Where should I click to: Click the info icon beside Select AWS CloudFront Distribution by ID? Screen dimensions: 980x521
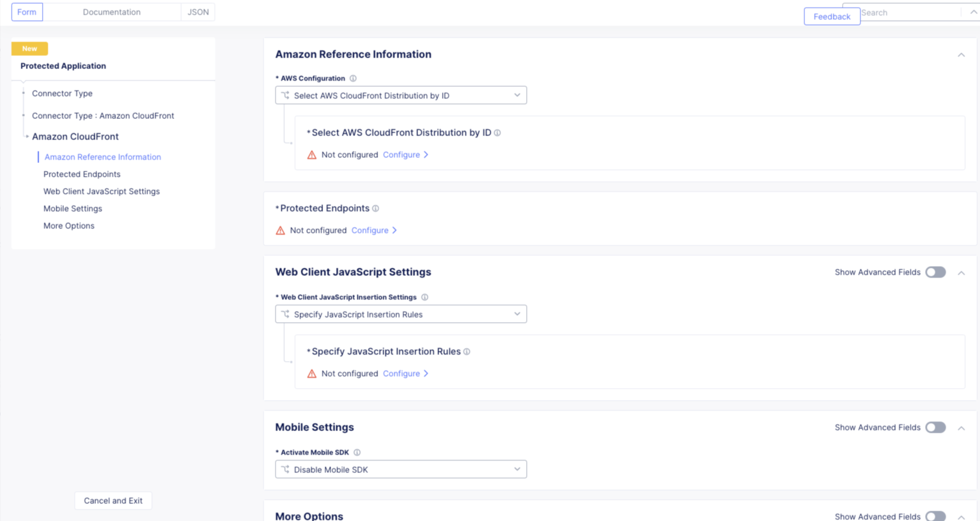(498, 133)
